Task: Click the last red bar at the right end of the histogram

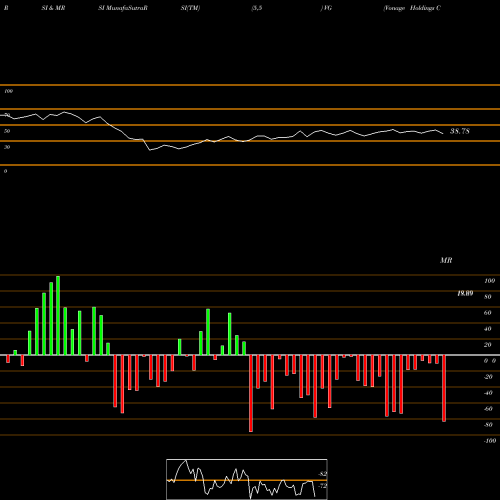Action: click(x=444, y=388)
